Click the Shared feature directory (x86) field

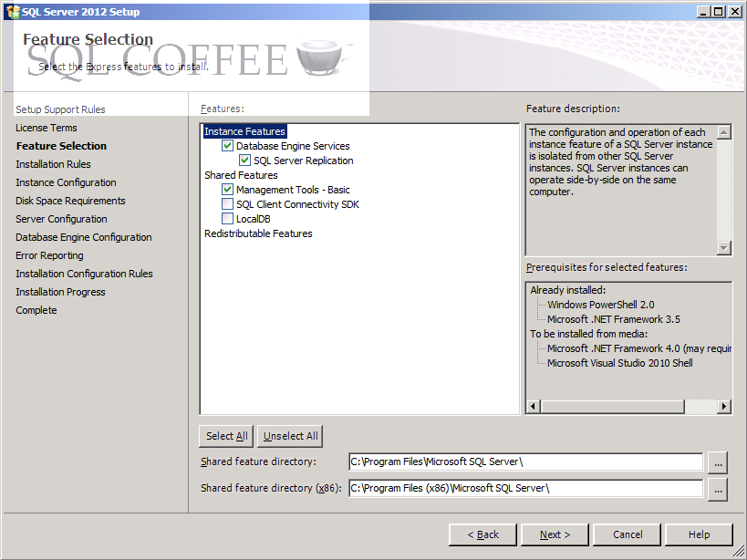(526, 489)
